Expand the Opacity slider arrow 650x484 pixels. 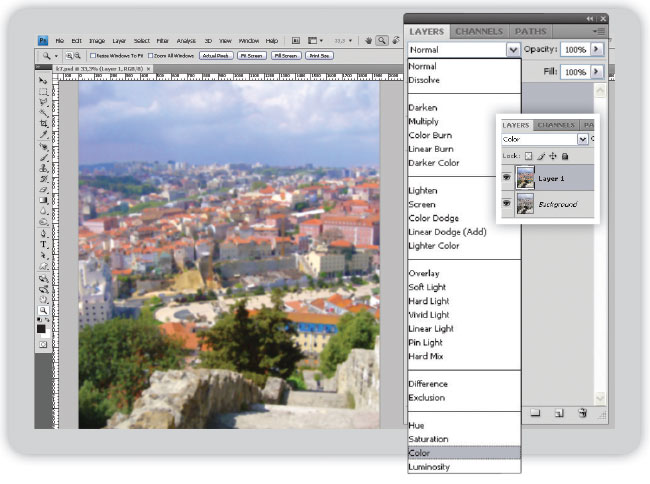(597, 49)
